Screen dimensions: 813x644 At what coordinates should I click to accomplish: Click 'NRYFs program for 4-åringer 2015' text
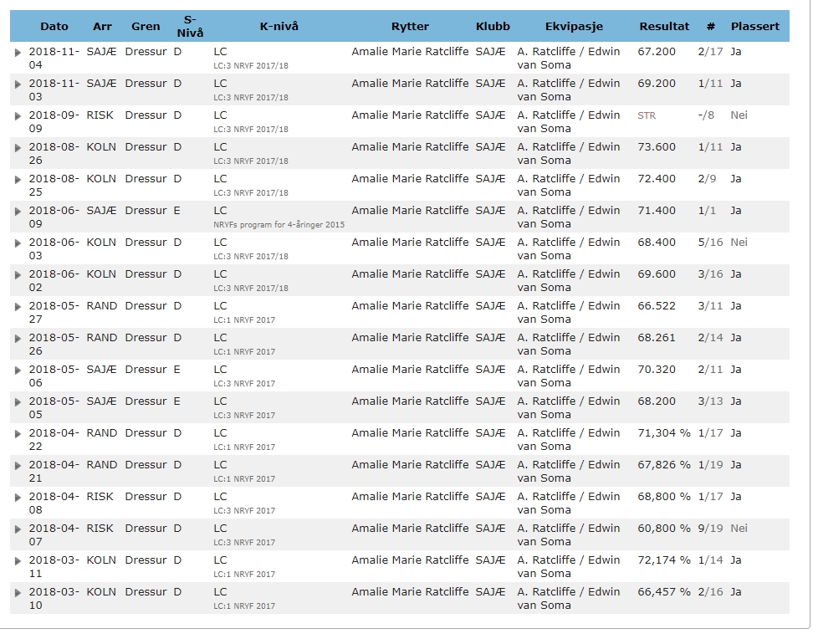(x=279, y=225)
